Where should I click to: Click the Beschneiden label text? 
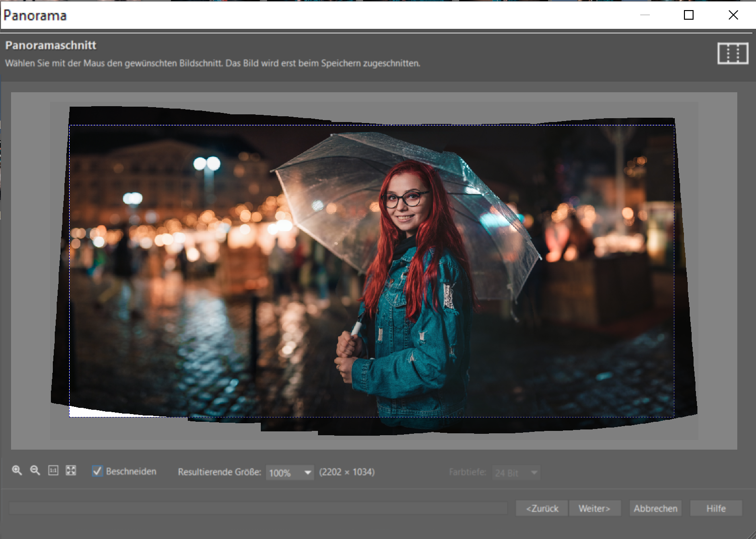coord(131,472)
